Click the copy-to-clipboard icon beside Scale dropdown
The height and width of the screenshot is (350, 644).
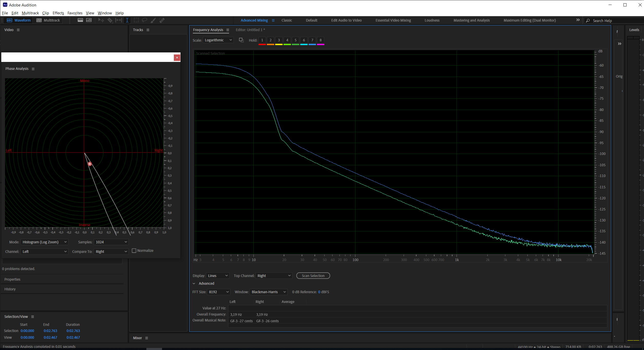241,40
